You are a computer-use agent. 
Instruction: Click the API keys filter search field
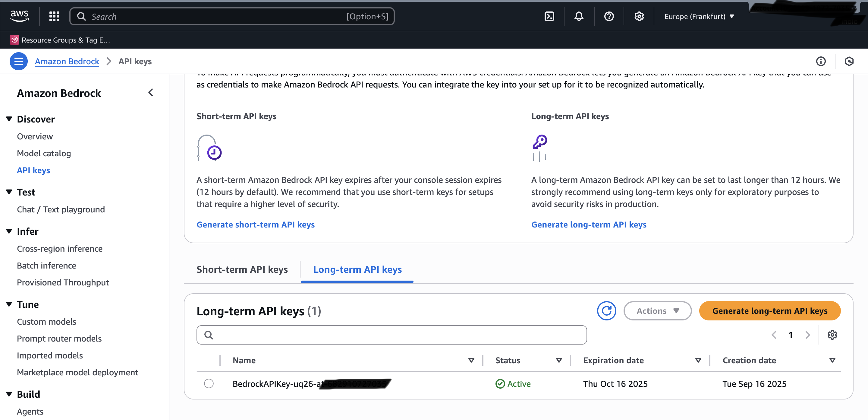pos(391,335)
